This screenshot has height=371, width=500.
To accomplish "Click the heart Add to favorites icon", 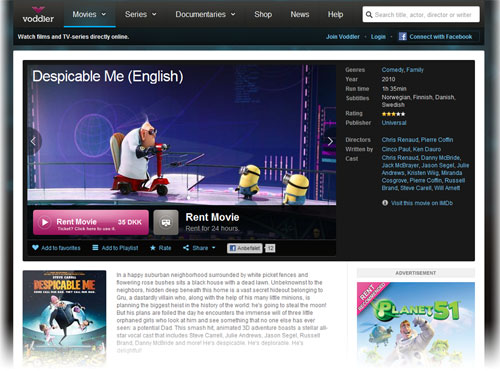I will coord(35,248).
